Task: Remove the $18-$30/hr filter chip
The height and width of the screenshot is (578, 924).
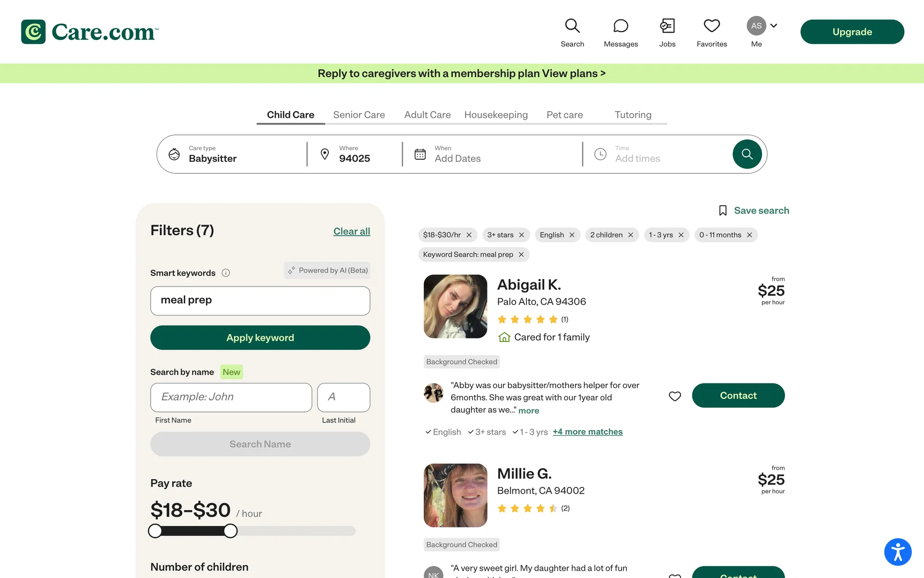Action: click(x=469, y=235)
